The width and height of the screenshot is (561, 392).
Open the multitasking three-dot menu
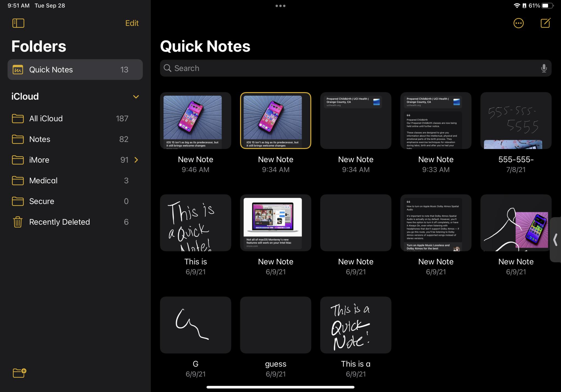coord(280,6)
